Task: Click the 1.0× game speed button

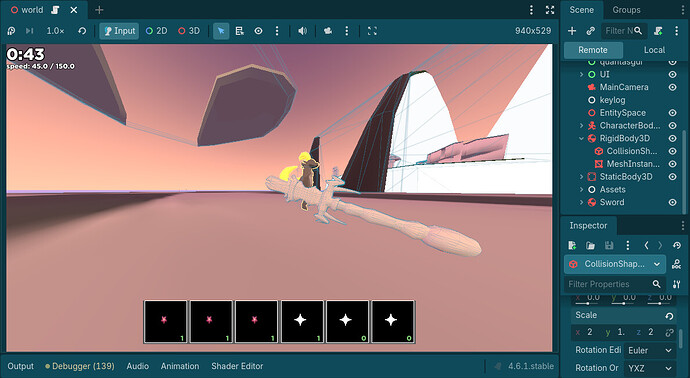Action: 55,31
